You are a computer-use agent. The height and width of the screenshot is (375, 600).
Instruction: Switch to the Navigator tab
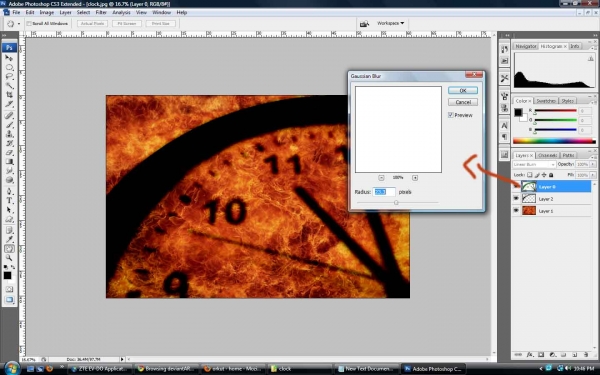(x=525, y=46)
